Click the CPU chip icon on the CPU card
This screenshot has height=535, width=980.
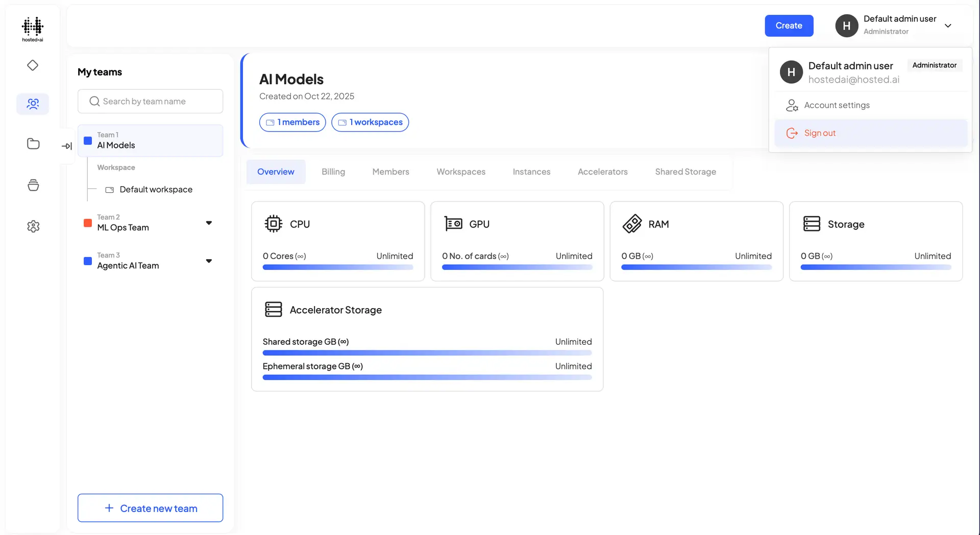274,223
